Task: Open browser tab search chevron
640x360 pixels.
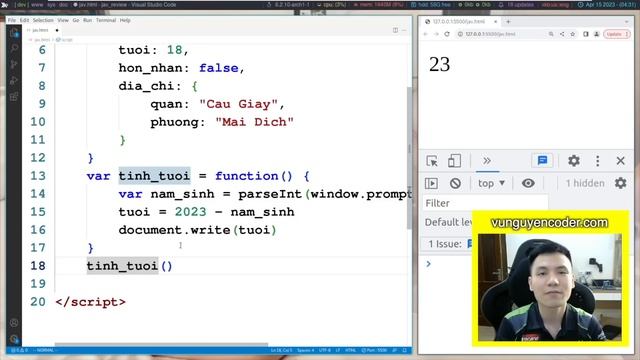Action: pos(627,22)
